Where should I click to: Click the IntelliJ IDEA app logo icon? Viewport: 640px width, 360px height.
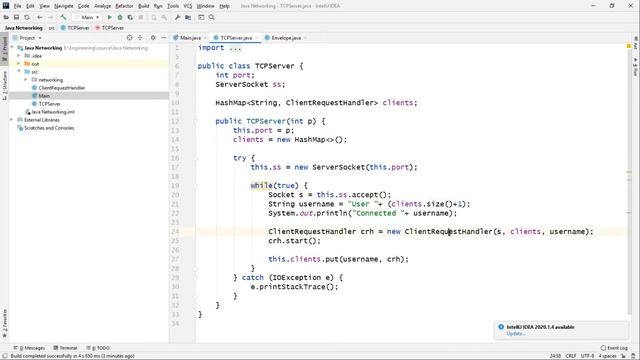[6, 6]
